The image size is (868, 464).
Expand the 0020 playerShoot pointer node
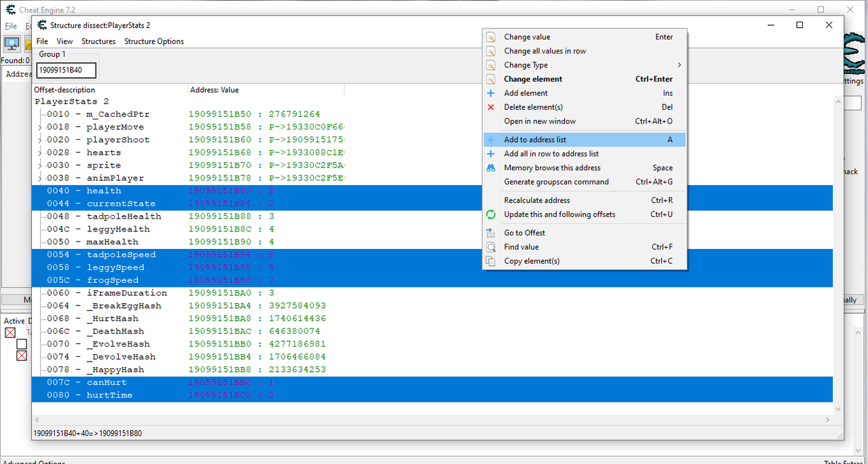tap(39, 140)
